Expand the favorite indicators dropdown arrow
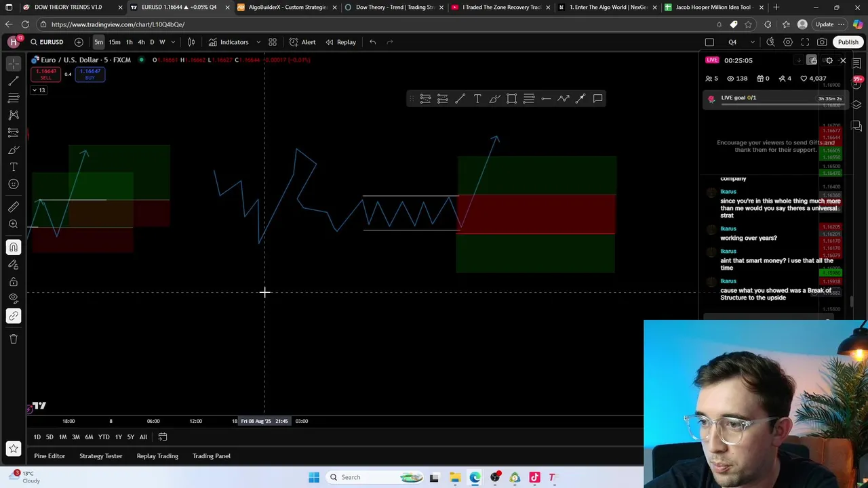The width and height of the screenshot is (868, 488). tap(258, 42)
